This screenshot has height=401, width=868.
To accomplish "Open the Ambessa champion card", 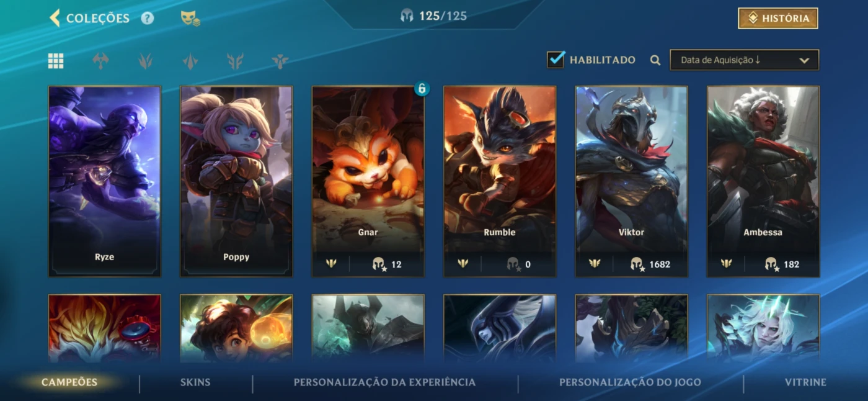I will coord(763,181).
